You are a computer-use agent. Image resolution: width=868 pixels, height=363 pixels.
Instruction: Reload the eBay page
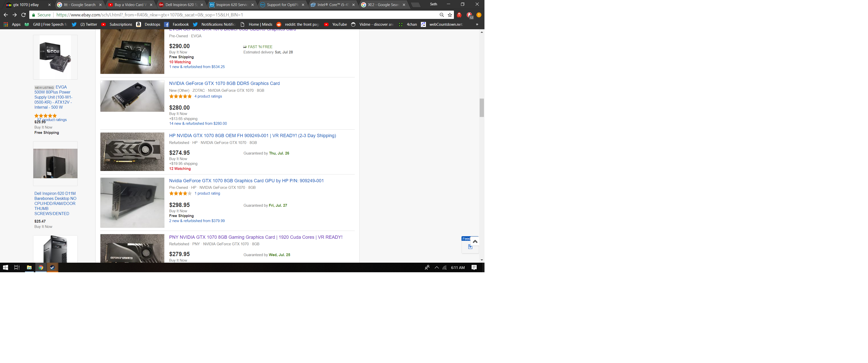pos(23,15)
